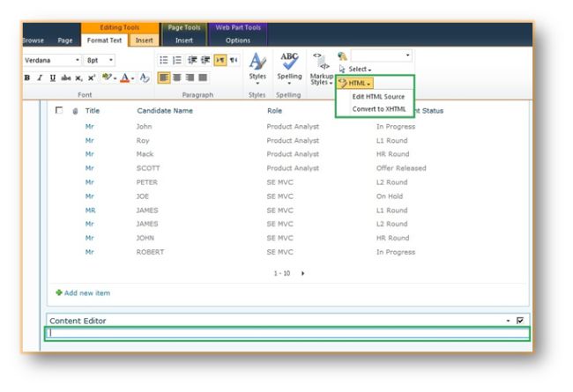
Task: Open the Mr title link for John
Action: [x=90, y=126]
